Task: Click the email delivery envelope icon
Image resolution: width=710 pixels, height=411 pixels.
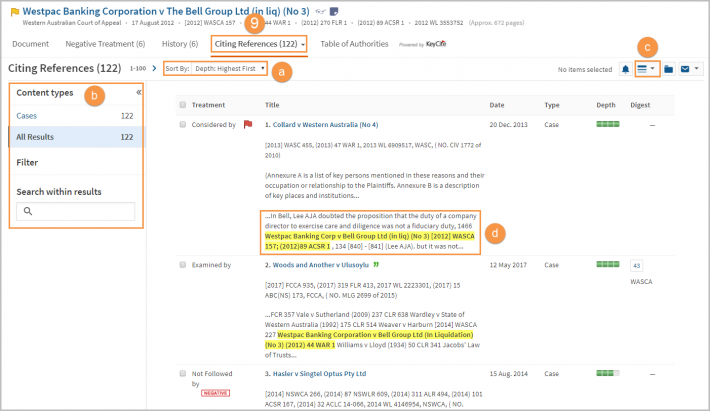Action: (x=685, y=69)
